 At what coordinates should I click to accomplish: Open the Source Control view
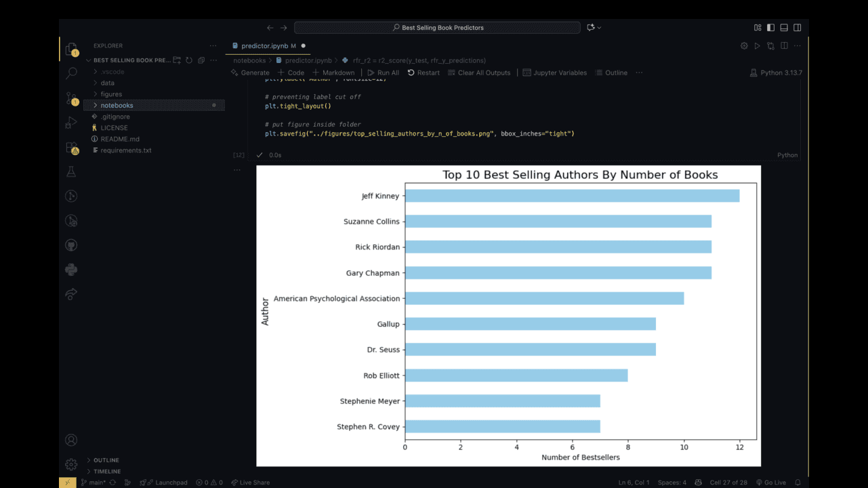(71, 98)
